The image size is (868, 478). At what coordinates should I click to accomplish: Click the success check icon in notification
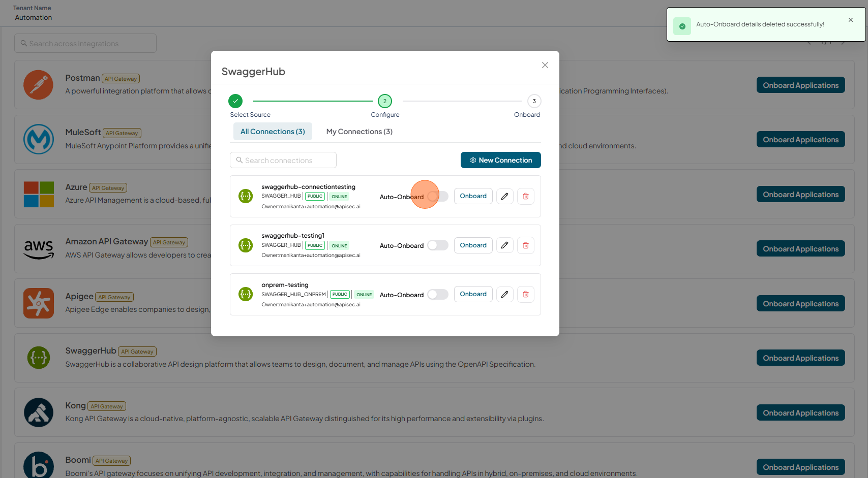pyautogui.click(x=682, y=26)
